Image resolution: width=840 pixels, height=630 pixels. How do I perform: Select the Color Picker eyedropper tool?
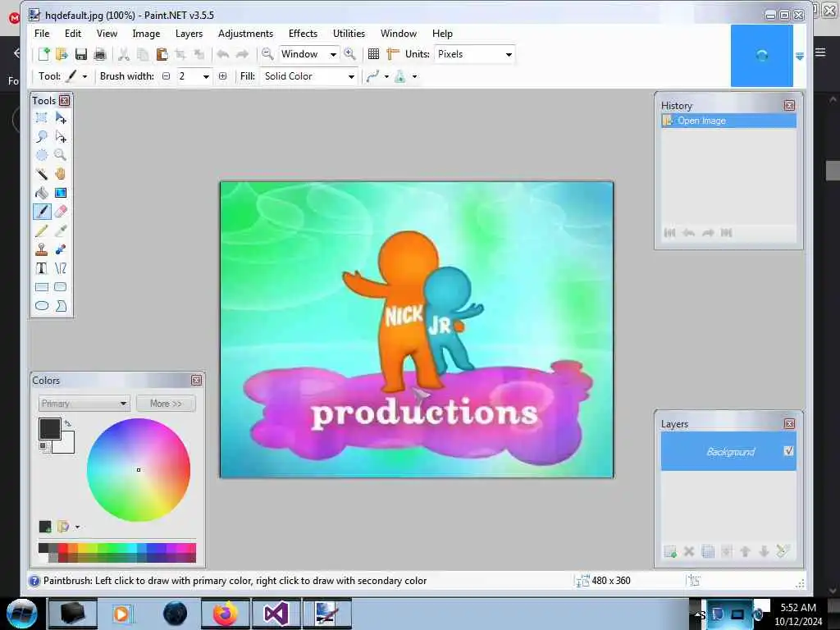coord(61,231)
